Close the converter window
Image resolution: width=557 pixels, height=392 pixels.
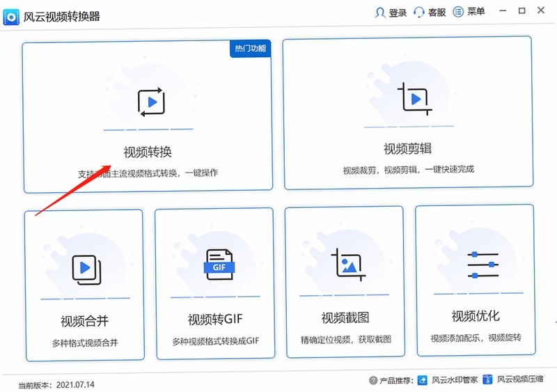tap(541, 10)
